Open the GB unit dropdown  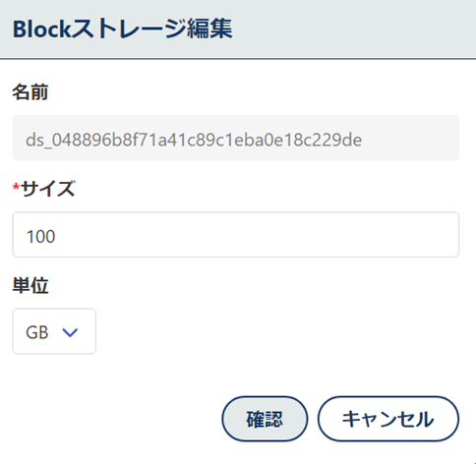[54, 331]
